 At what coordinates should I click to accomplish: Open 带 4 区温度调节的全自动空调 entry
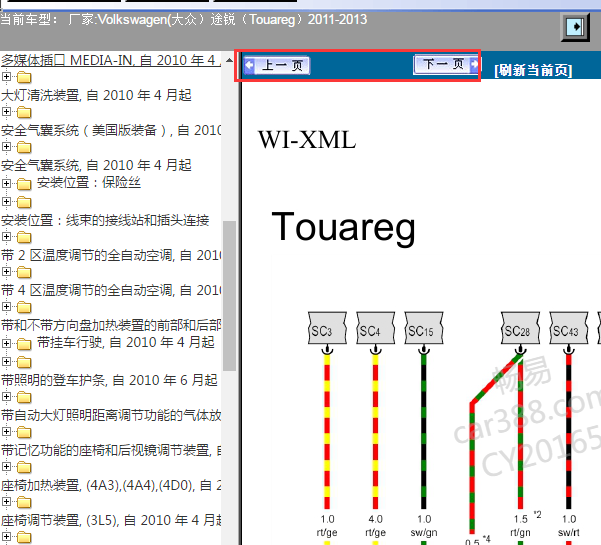111,290
